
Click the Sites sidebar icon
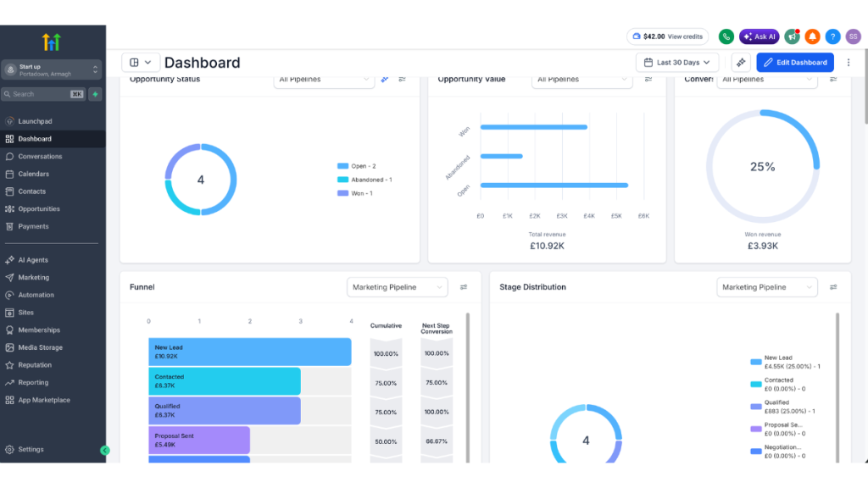tap(9, 313)
